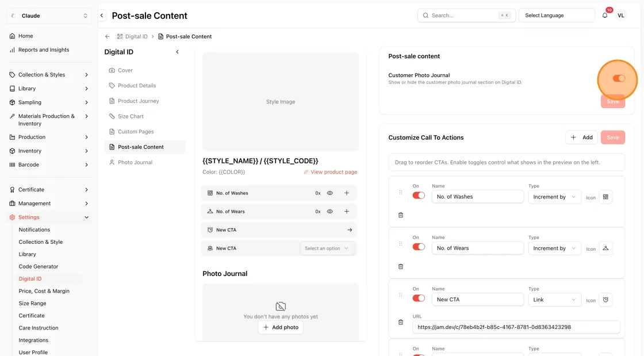
Task: Open the Select Language dropdown
Action: (x=557, y=16)
